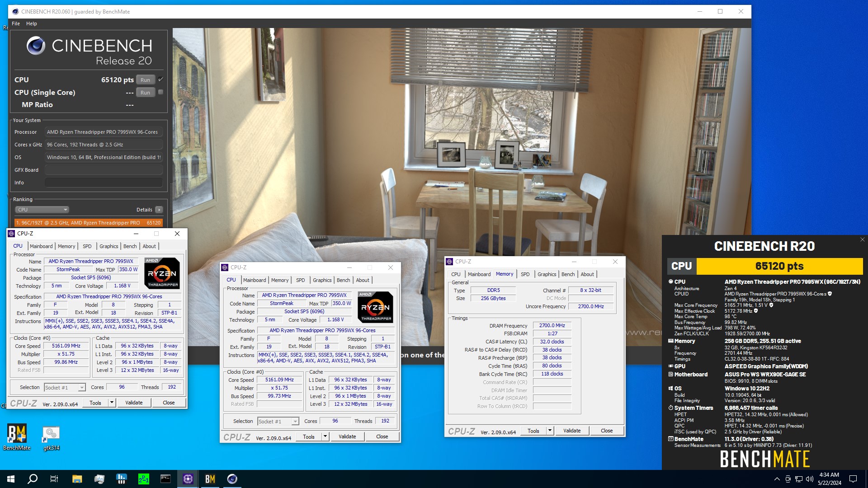This screenshot has width=868, height=488.
Task: Show hidden tray icons chevron
Action: [x=777, y=479]
